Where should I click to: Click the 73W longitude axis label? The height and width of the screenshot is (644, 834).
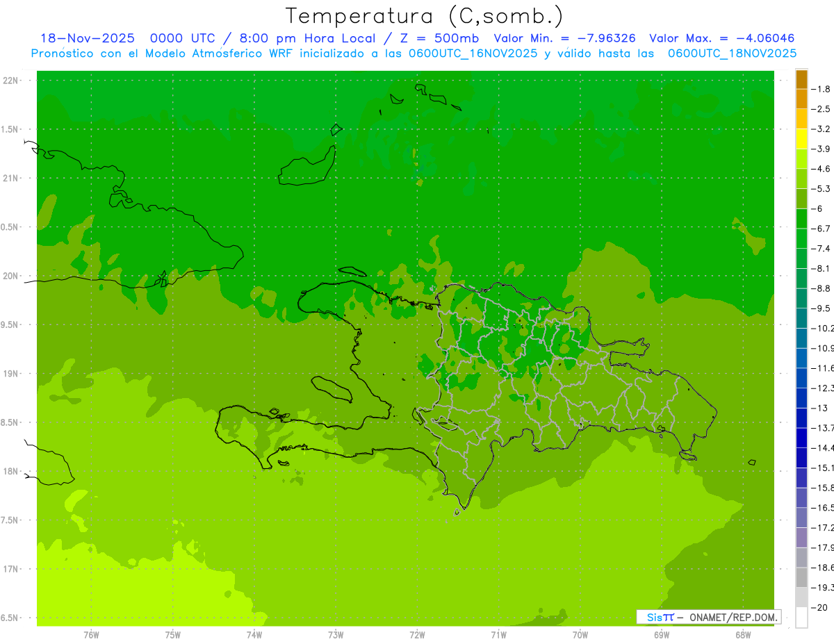[336, 634]
